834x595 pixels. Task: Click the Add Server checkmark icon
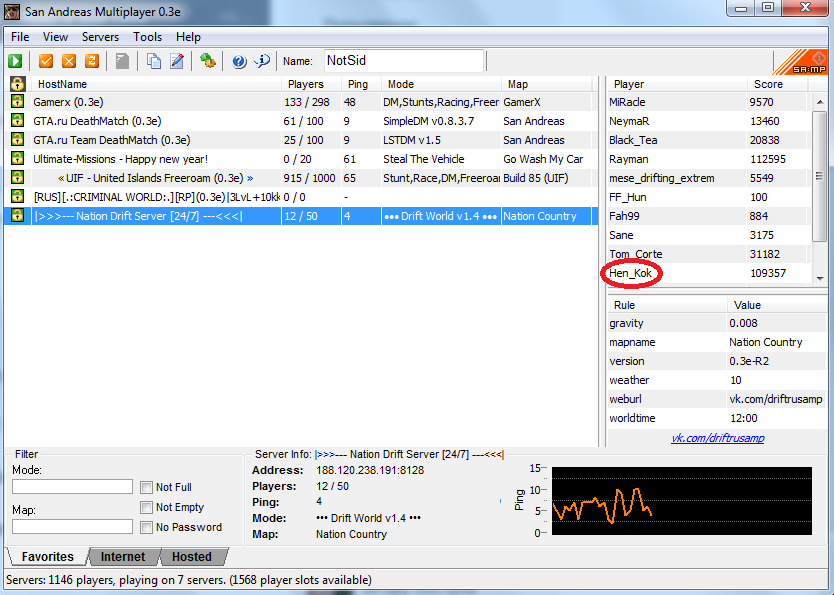click(x=46, y=61)
